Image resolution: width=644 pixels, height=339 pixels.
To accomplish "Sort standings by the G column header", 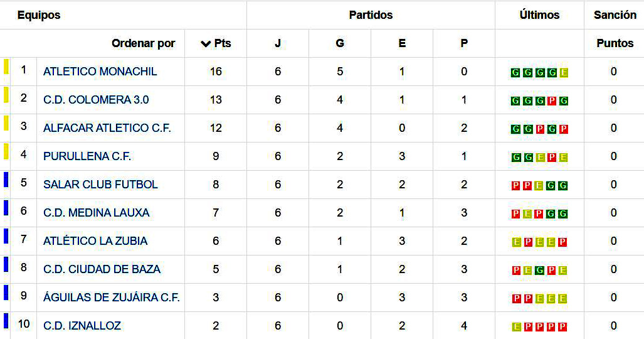I will 340,43.
